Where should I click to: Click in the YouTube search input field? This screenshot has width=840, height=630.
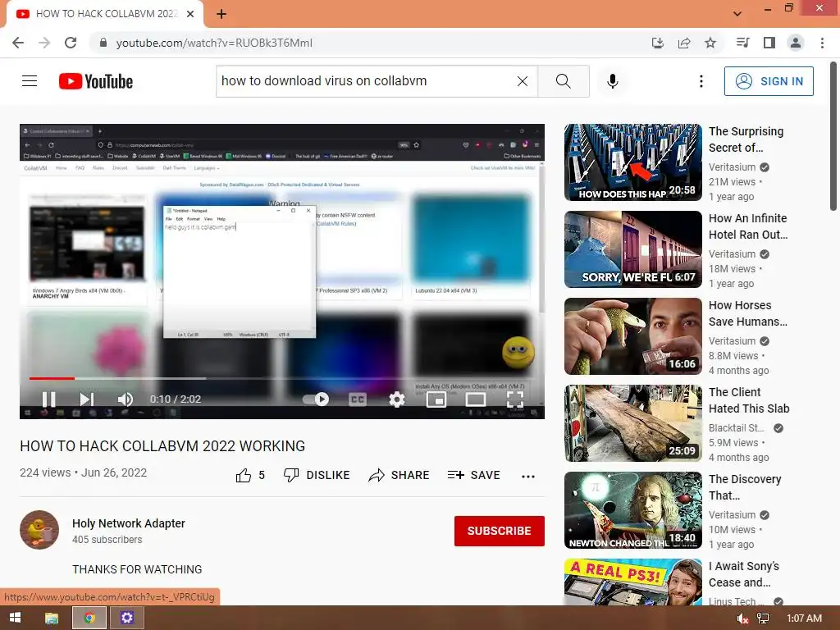(x=367, y=81)
